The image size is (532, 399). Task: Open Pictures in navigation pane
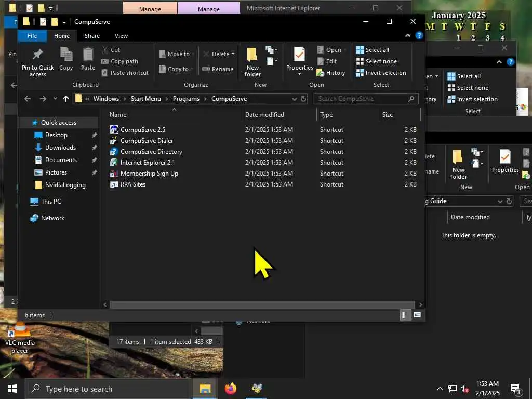[56, 172]
